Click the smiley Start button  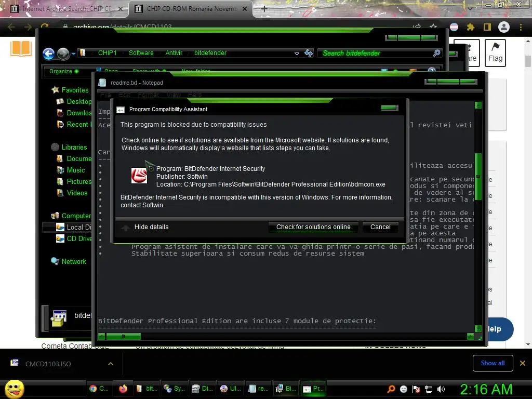pyautogui.click(x=14, y=389)
